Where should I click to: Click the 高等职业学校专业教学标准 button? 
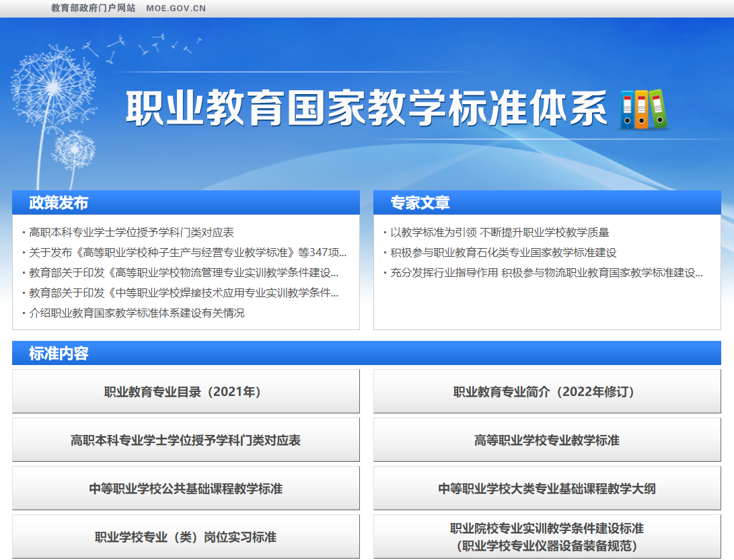click(x=547, y=440)
